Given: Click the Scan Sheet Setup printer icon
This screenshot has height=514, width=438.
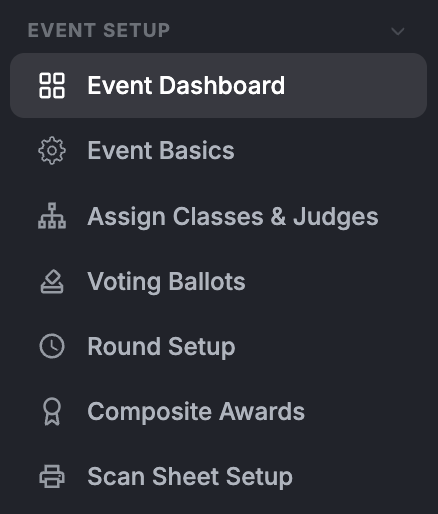Looking at the screenshot, I should (52, 476).
